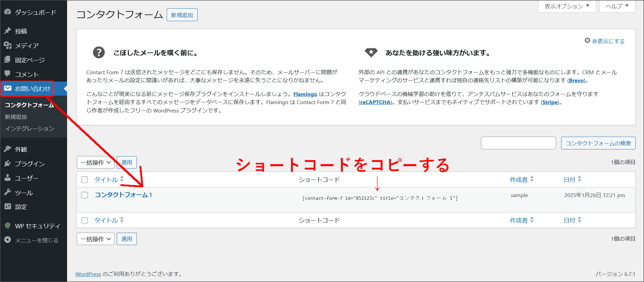Open the コンタクトフォーム 1 title link
644x282 pixels.
tap(123, 195)
